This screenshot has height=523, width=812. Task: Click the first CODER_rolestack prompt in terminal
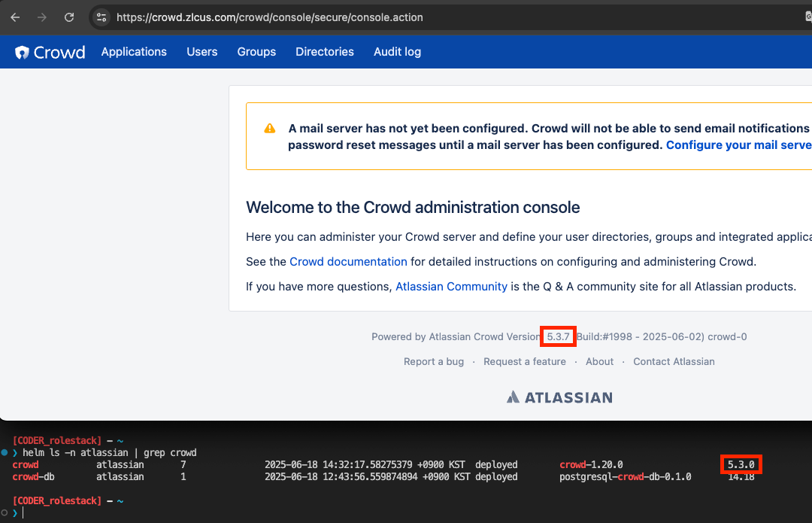pos(57,440)
